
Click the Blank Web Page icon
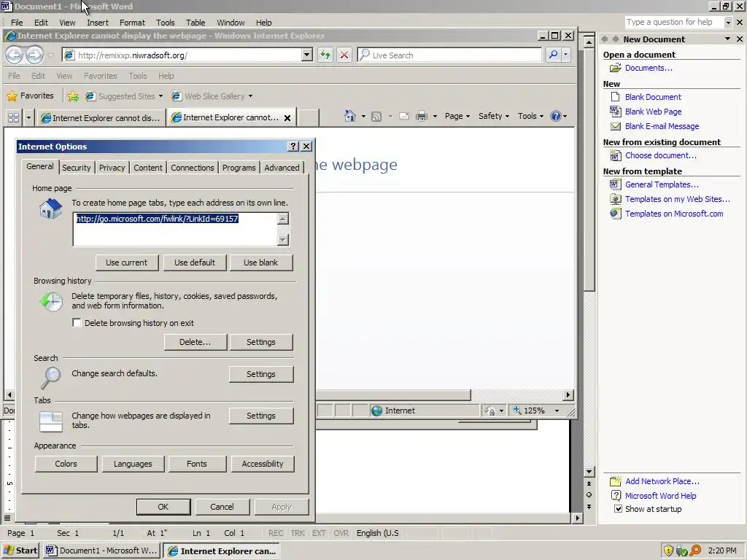[616, 112]
